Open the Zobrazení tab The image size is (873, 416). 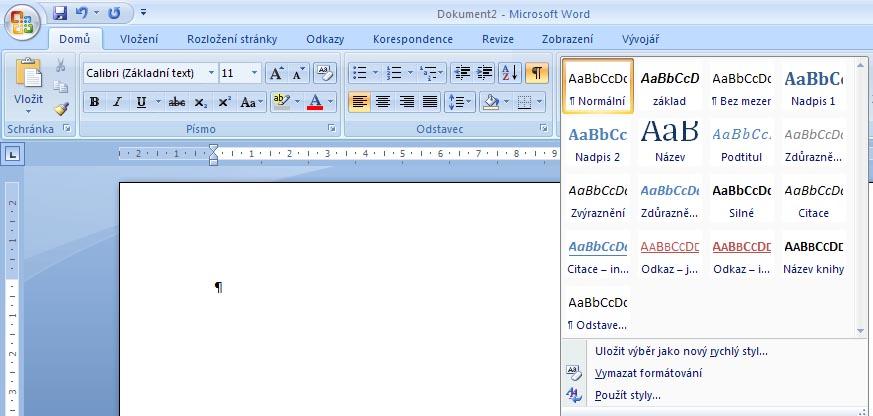(x=567, y=40)
